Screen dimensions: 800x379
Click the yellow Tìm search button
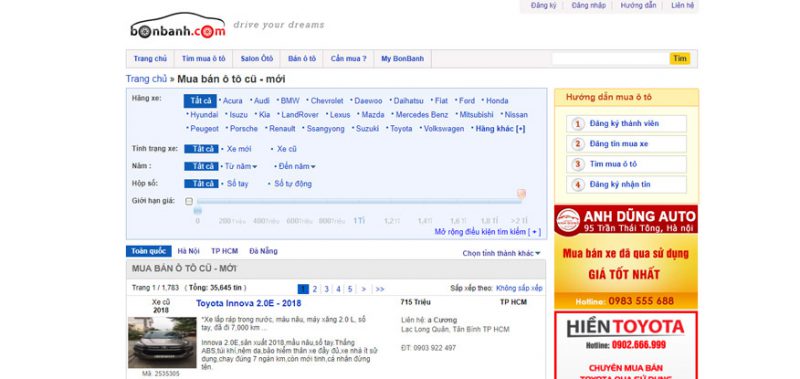(x=680, y=59)
